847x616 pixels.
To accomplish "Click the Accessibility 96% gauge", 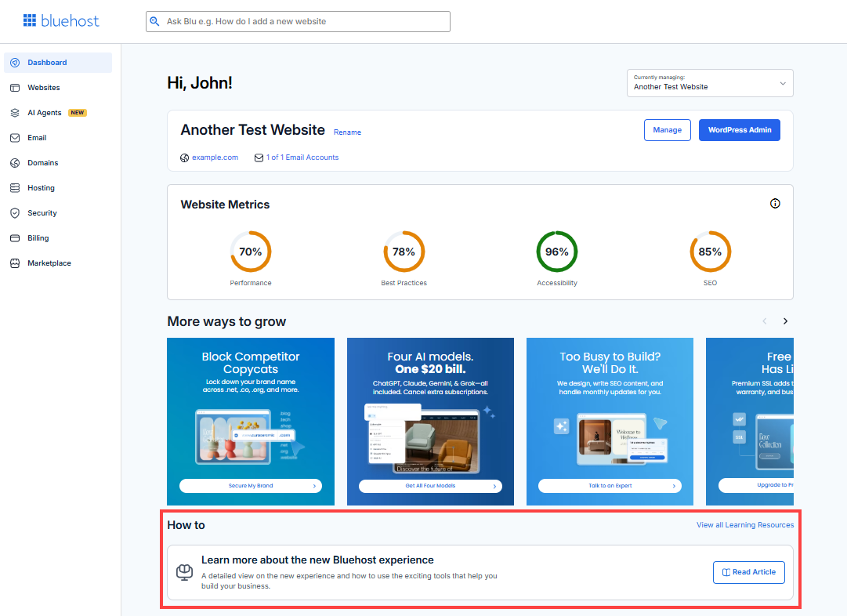I will pos(557,252).
